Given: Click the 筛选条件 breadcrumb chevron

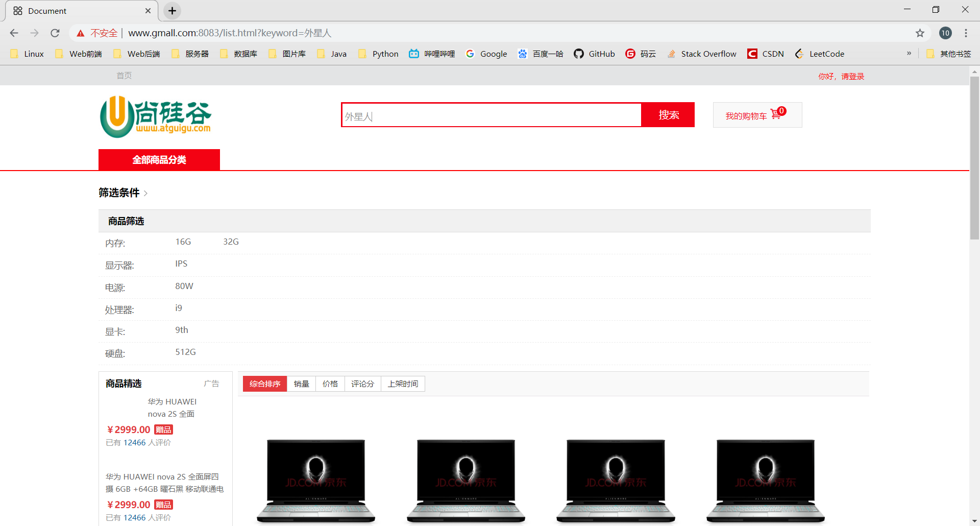Looking at the screenshot, I should tap(145, 193).
